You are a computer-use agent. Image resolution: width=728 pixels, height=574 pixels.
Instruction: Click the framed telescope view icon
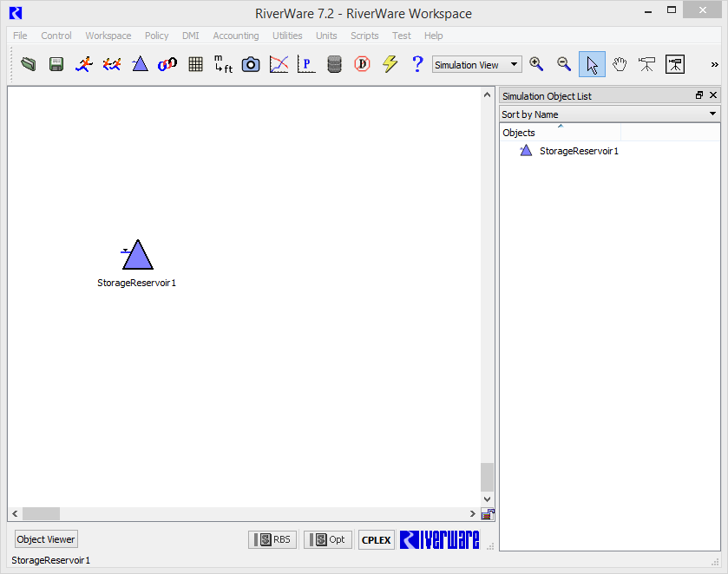tap(674, 64)
